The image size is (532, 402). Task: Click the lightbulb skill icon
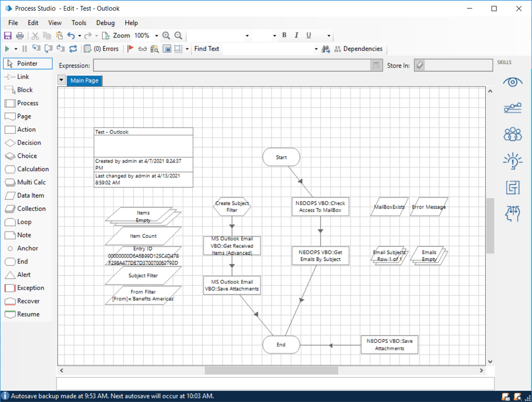512,160
